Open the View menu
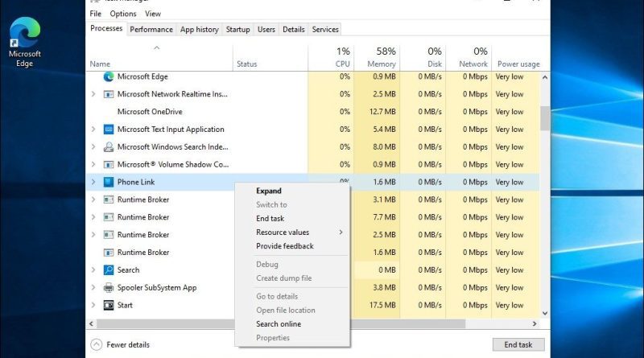Viewport: 644px width, 358px height. click(153, 14)
